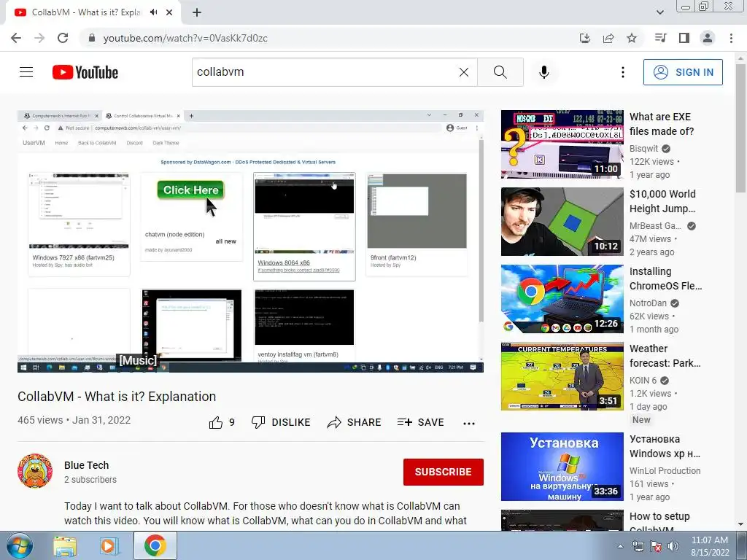The width and height of the screenshot is (747, 560).
Task: Show hidden system tray icons
Action: click(620, 546)
